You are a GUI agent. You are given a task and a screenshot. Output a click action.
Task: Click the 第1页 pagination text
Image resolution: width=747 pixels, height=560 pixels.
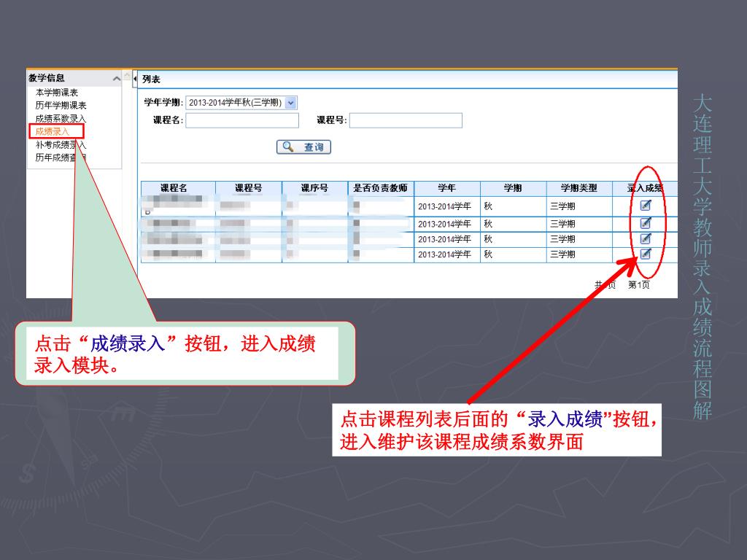pyautogui.click(x=639, y=285)
